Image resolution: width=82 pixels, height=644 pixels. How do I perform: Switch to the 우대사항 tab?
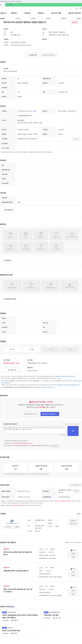pos(33,18)
